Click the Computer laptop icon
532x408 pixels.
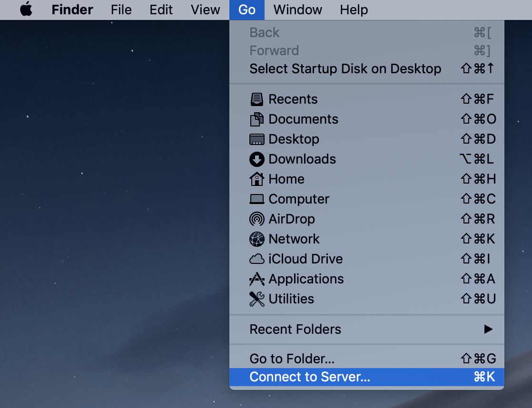(257, 199)
